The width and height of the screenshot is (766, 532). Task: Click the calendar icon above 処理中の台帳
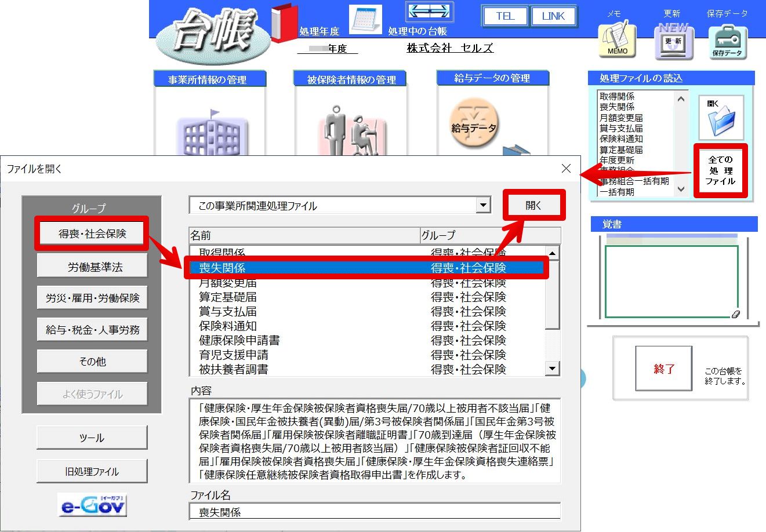tap(365, 19)
